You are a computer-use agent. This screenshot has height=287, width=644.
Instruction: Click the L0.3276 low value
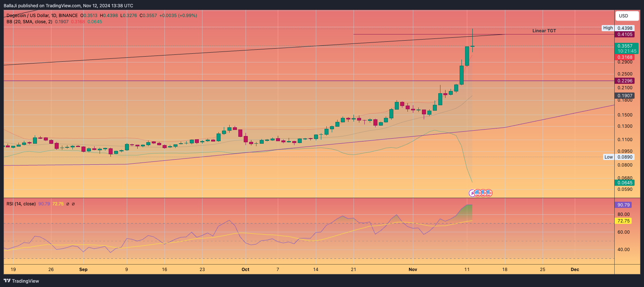[129, 16]
